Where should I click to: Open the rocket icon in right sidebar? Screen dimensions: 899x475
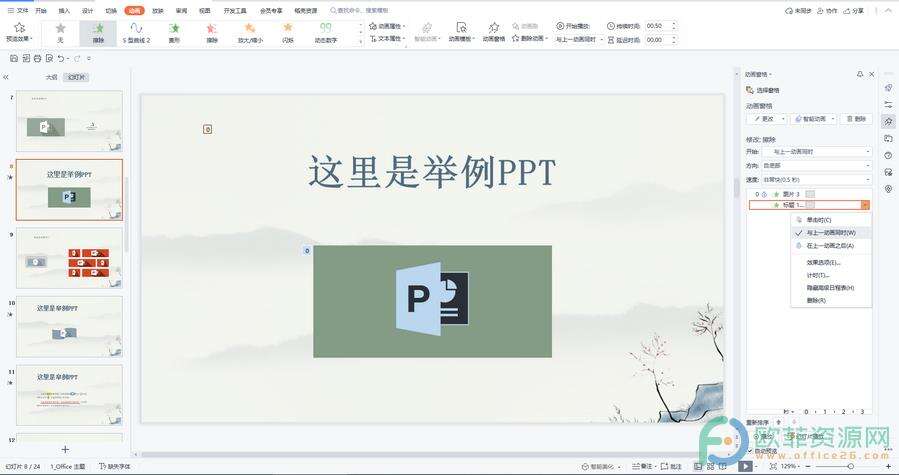pos(888,88)
